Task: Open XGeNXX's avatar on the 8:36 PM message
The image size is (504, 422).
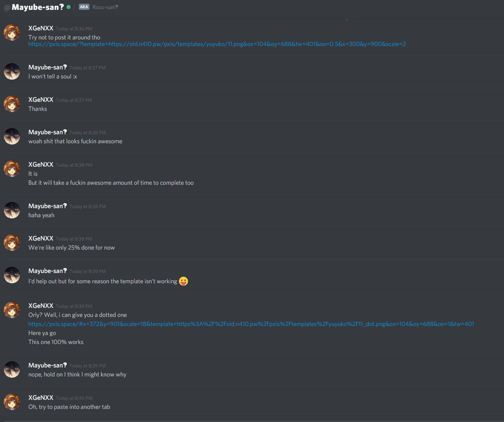Action: 12,32
